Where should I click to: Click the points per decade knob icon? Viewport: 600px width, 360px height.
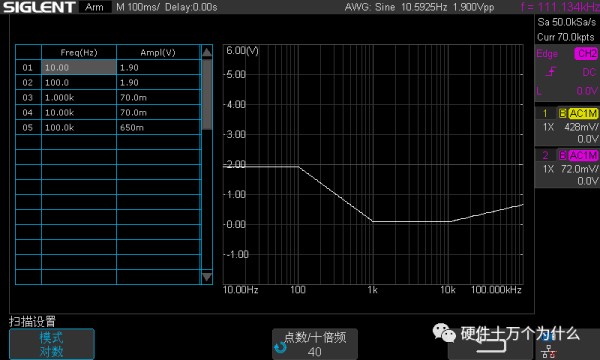coord(280,347)
